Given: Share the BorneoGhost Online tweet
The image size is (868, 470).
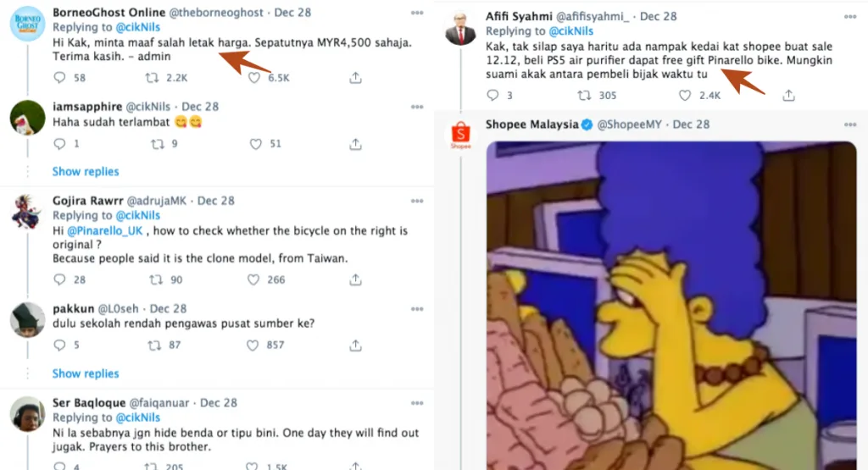Looking at the screenshot, I should pos(355,78).
